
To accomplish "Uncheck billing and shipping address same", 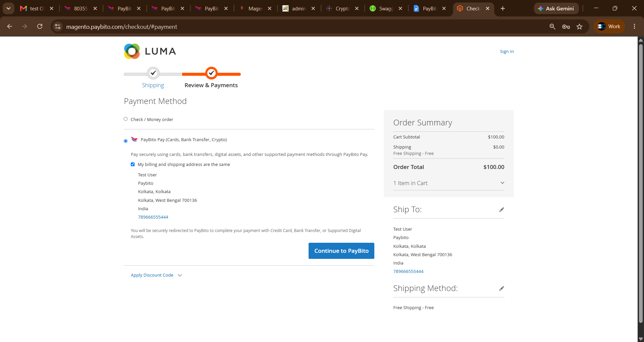I will [x=133, y=164].
